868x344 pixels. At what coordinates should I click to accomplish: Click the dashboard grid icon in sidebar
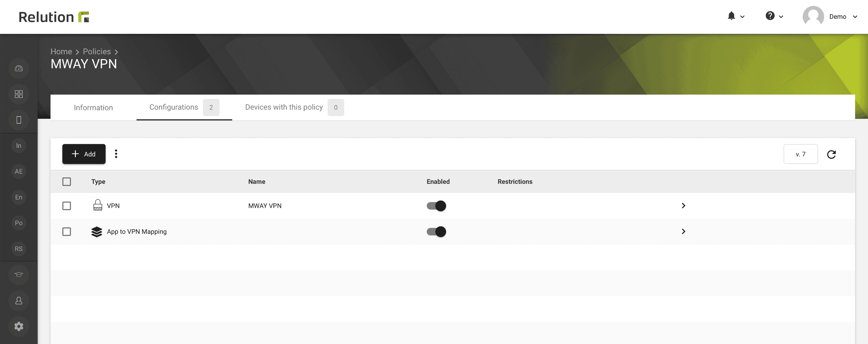click(x=19, y=94)
